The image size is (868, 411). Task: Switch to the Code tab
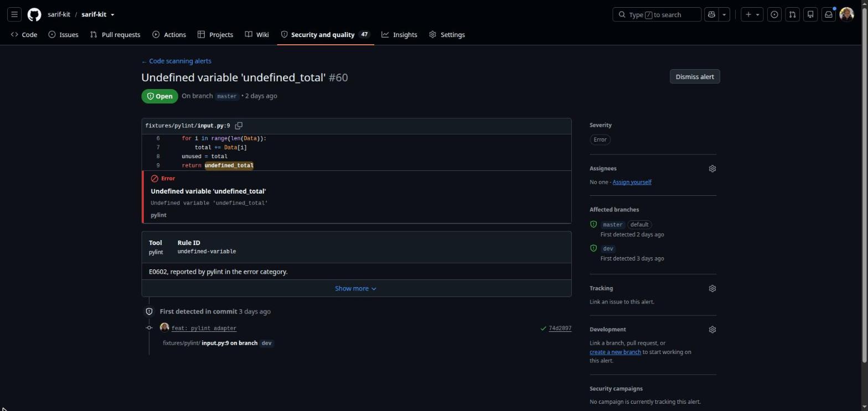coord(24,34)
